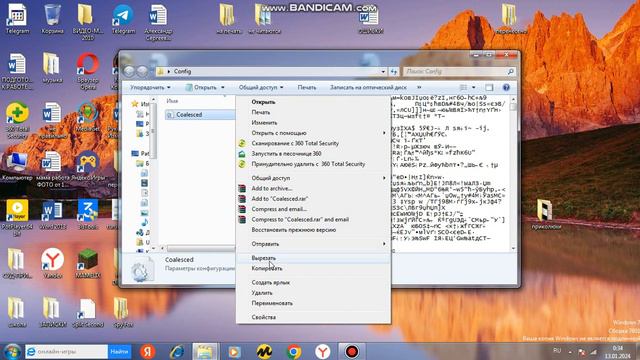640x360 pixels.
Task: Select Создать ярлык from the context menu
Action: pos(313,282)
